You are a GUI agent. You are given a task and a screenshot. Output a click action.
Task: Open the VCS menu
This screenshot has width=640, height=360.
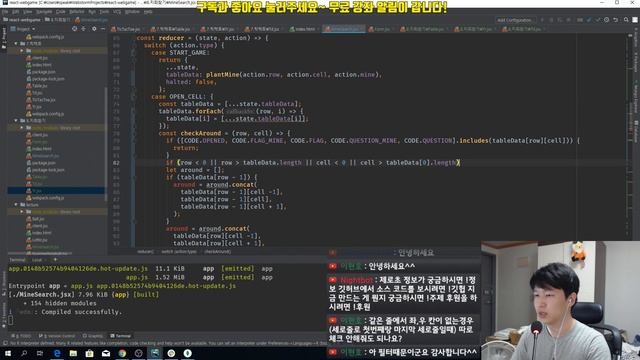(117, 12)
